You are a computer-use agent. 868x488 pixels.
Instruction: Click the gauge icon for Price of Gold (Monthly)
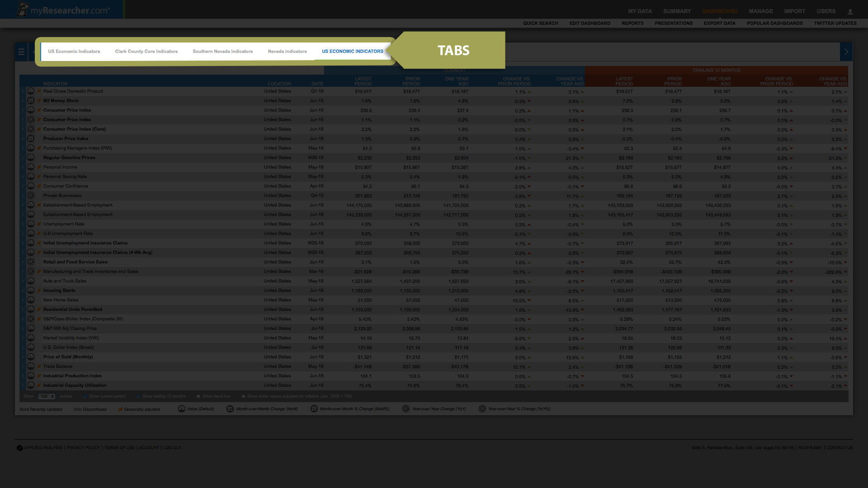pyautogui.click(x=31, y=357)
